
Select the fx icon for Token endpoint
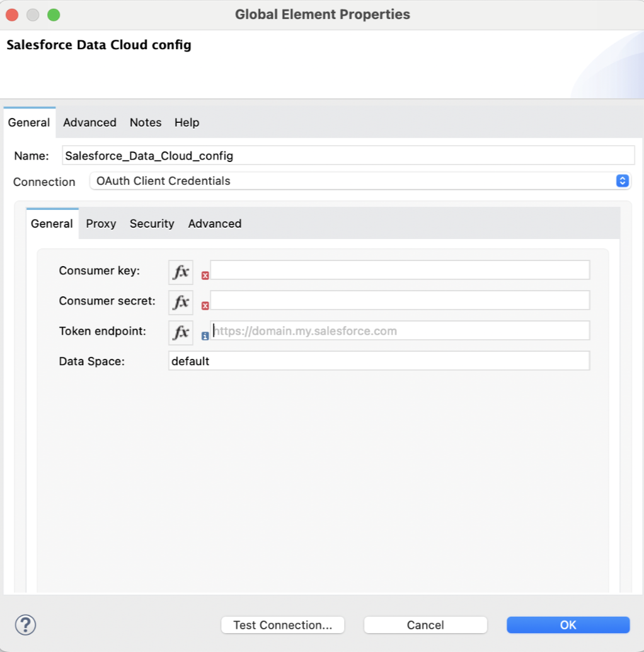(180, 332)
